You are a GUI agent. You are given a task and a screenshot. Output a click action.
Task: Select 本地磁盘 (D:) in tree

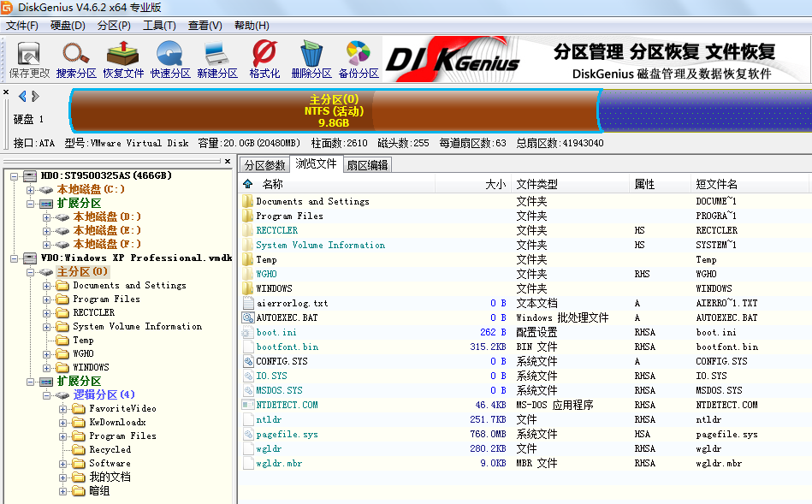point(107,216)
